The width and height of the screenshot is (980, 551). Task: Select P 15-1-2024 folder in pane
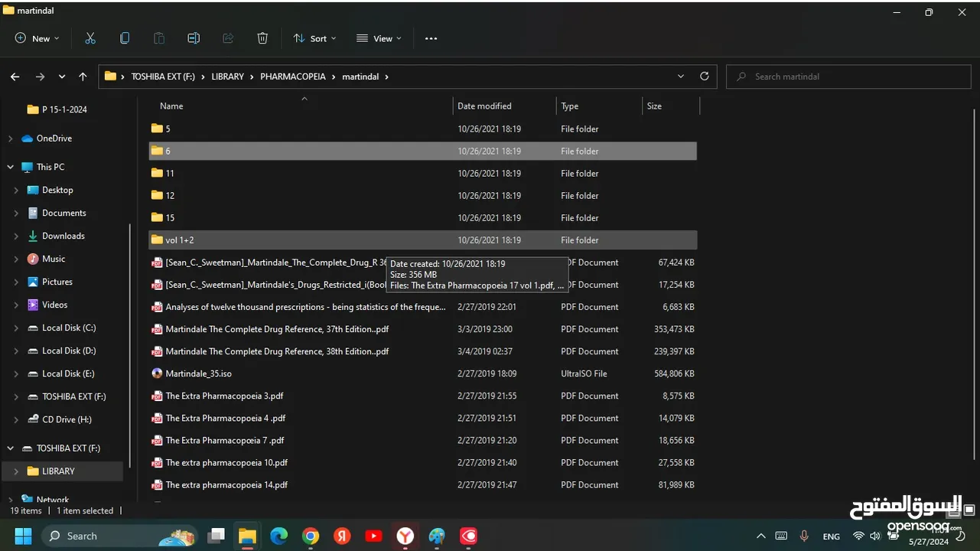click(x=64, y=109)
